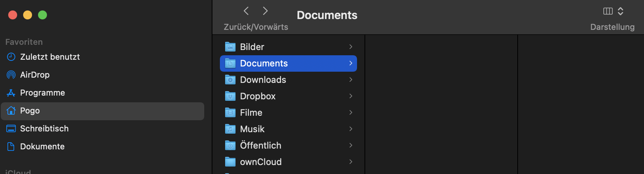Click the Programme apps icon
The width and height of the screenshot is (644, 174).
tap(11, 93)
